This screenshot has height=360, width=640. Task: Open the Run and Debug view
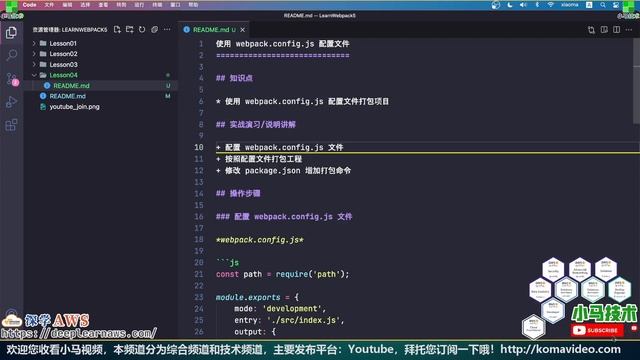click(11, 102)
